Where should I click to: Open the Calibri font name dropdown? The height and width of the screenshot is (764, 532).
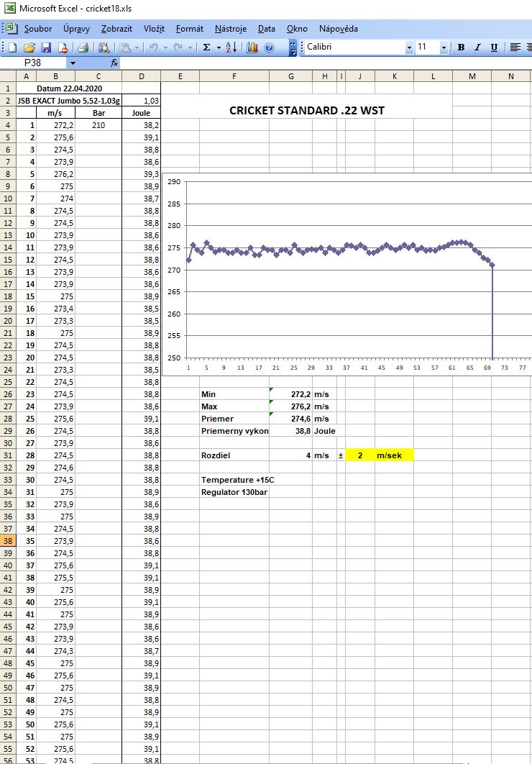click(x=409, y=47)
